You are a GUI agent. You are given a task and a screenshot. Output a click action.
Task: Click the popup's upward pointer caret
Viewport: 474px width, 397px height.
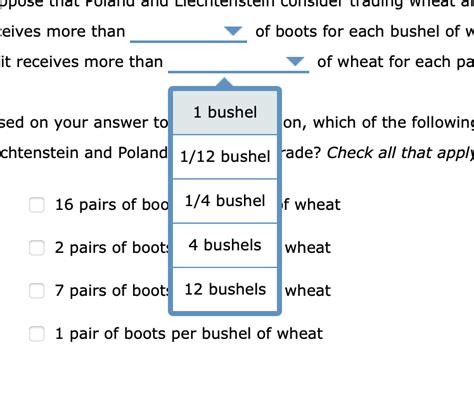click(x=224, y=82)
